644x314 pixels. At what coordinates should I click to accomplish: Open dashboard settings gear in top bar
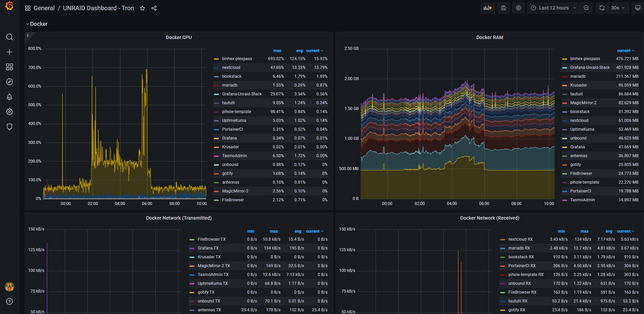[519, 8]
